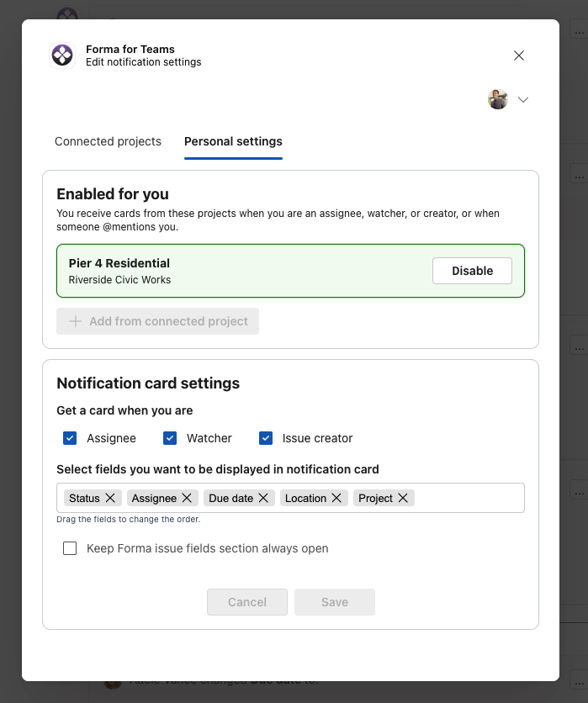588x703 pixels.
Task: Click the Due date chip label
Action: point(231,498)
